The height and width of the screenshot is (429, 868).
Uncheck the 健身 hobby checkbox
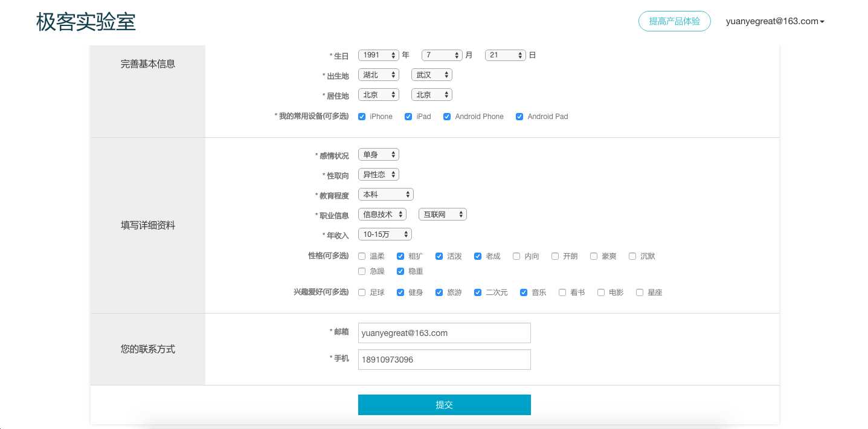(x=400, y=292)
